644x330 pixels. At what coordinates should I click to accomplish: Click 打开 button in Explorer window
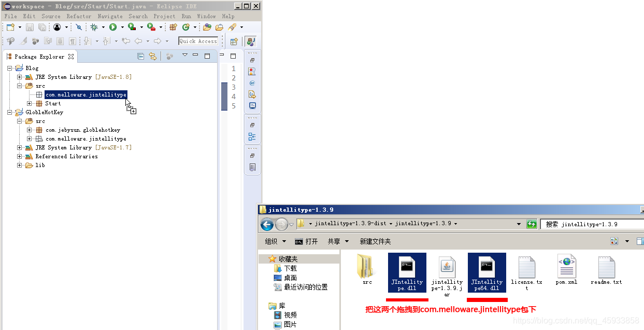306,241
